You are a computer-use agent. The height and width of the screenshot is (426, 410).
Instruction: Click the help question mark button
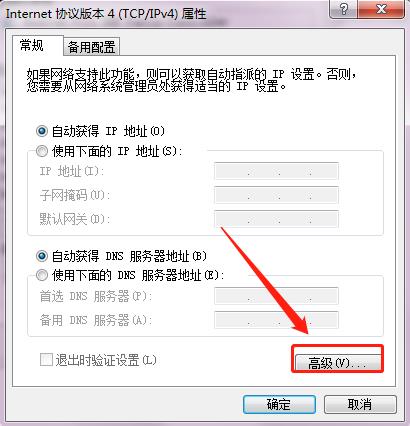[343, 9]
